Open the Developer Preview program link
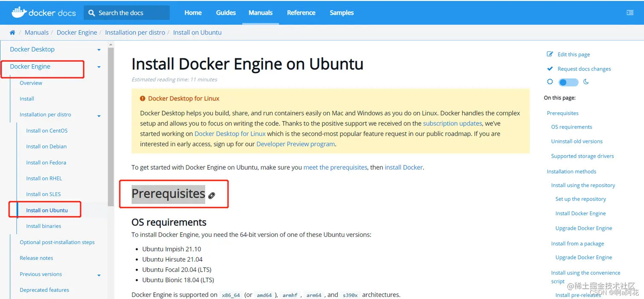Viewport: 644px width, 299px height. (x=296, y=144)
